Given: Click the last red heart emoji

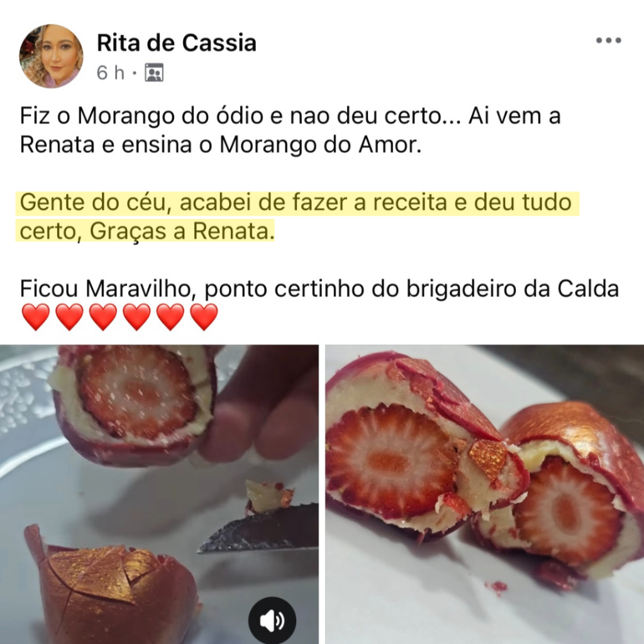Looking at the screenshot, I should point(204,317).
